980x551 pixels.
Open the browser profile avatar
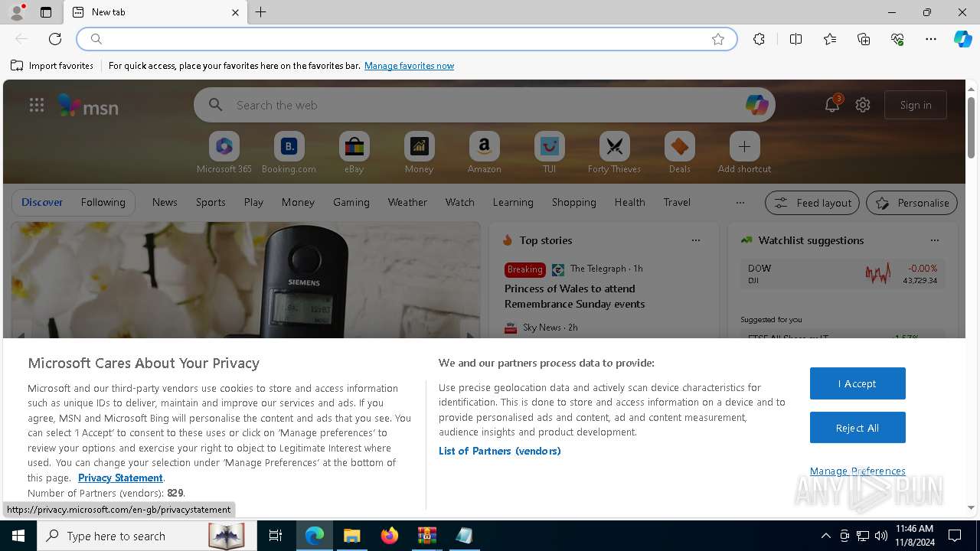(x=17, y=12)
